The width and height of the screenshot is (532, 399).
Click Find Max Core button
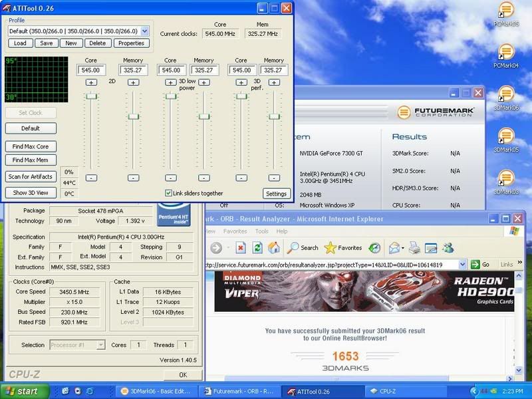click(31, 146)
